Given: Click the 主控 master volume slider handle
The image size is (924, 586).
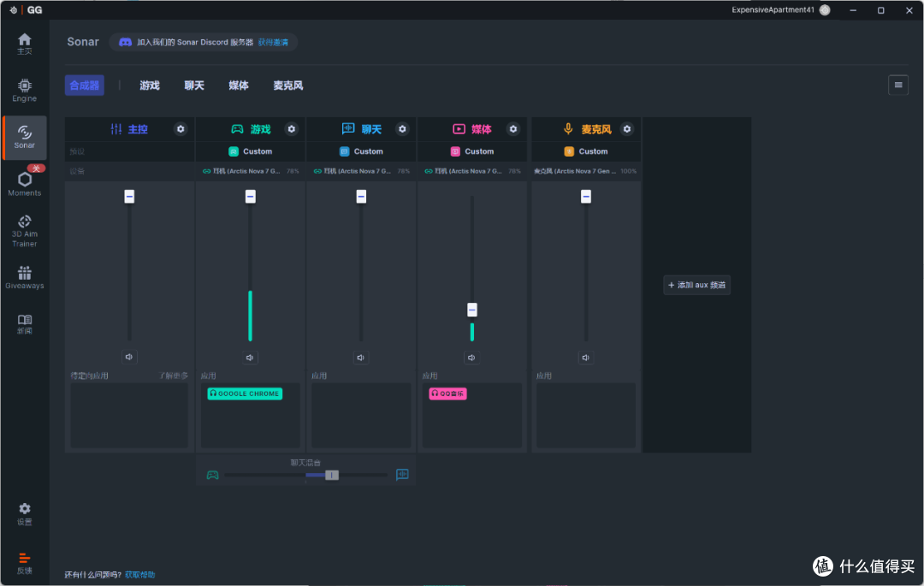Looking at the screenshot, I should pos(129,196).
